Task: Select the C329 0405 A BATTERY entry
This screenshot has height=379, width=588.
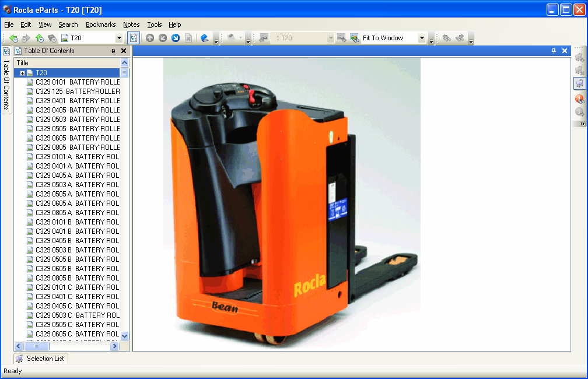Action: pyautogui.click(x=73, y=176)
